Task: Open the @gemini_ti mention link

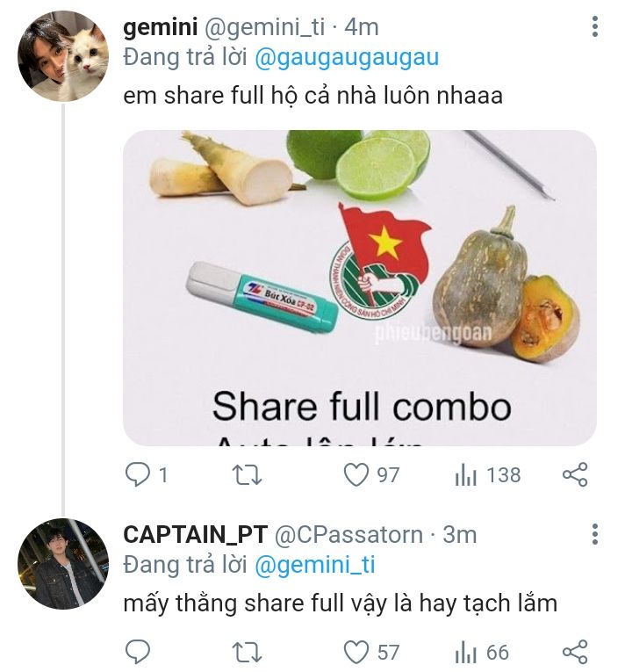Action: (x=314, y=565)
